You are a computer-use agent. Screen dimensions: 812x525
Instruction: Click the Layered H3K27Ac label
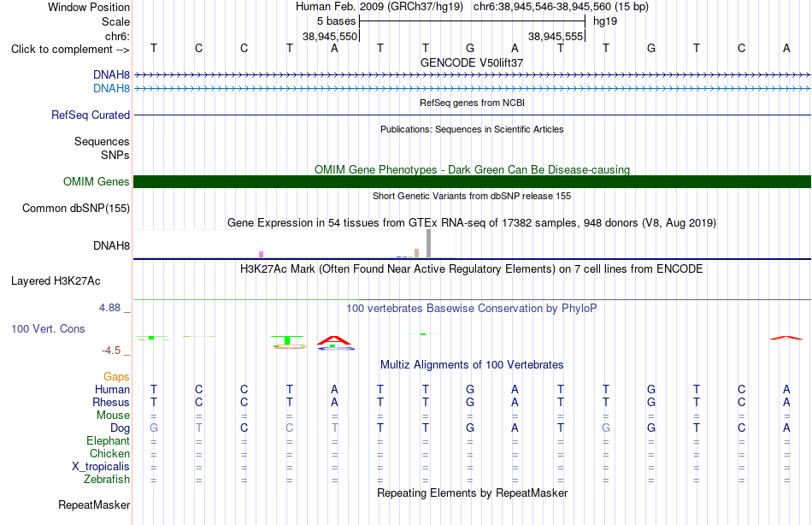coord(56,281)
